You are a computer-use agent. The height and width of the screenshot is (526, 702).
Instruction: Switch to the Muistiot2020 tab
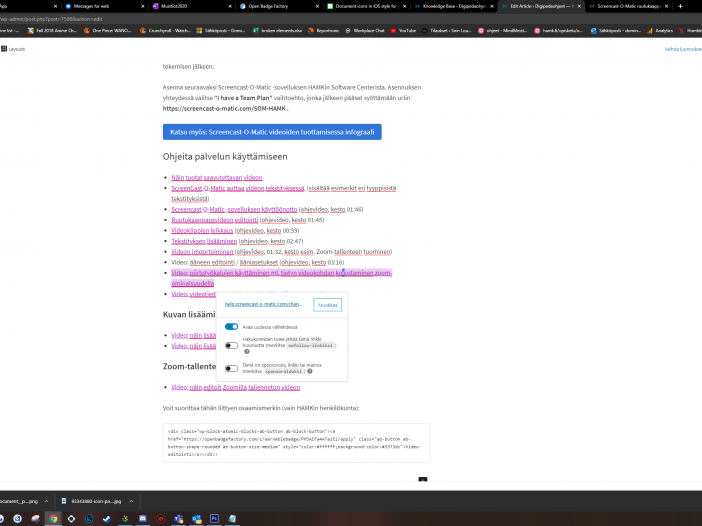193,6
